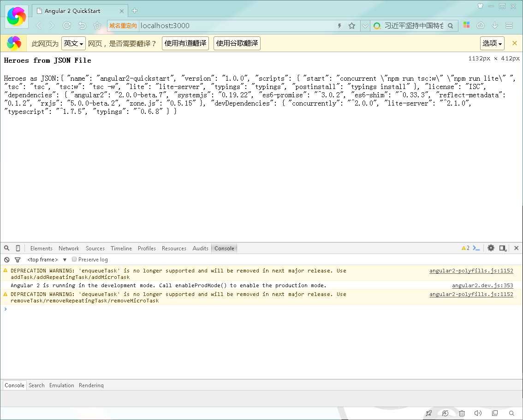Click the status bar sound icon
The image size is (523, 420).
tap(478, 414)
